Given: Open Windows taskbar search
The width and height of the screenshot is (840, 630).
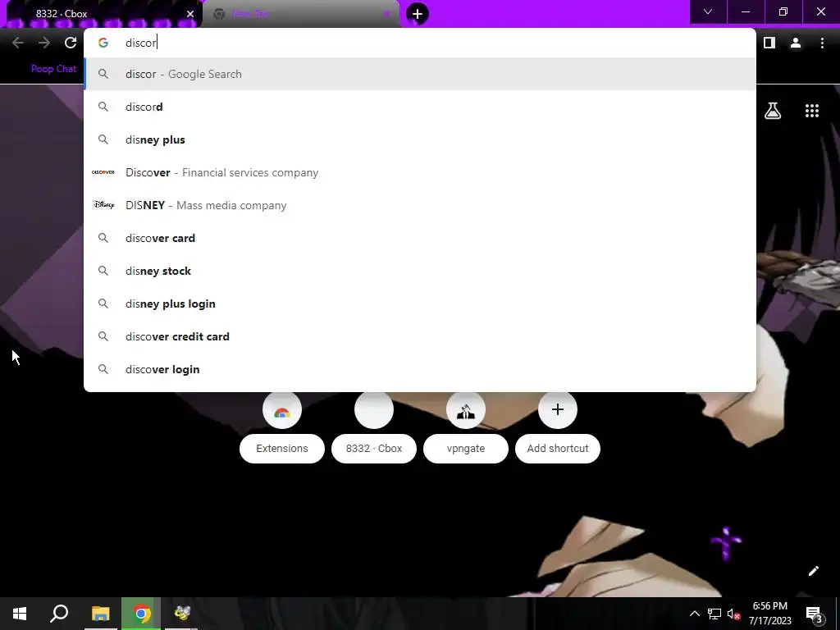Looking at the screenshot, I should click(x=59, y=614).
